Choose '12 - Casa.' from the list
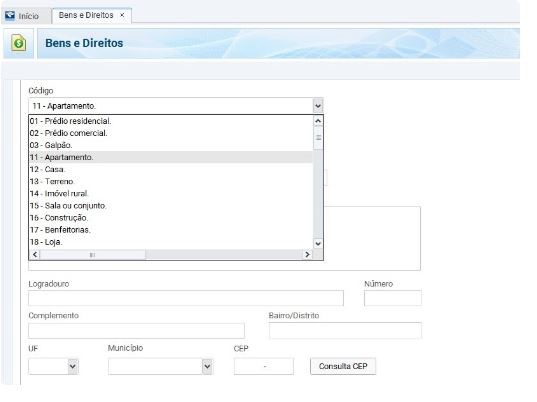Image resolution: width=537 pixels, height=402 pixels. tap(171, 169)
